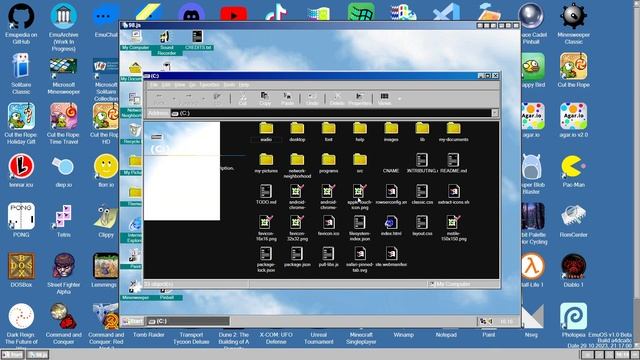Launch DOSBox
The width and height of the screenshot is (640, 360).
[21, 270]
